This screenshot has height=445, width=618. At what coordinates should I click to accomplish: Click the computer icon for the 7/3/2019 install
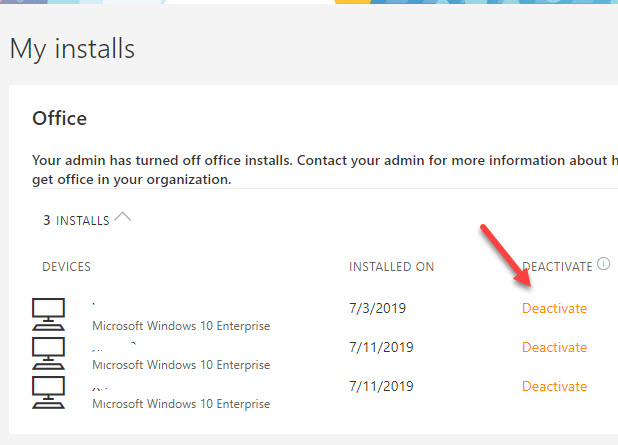point(49,314)
